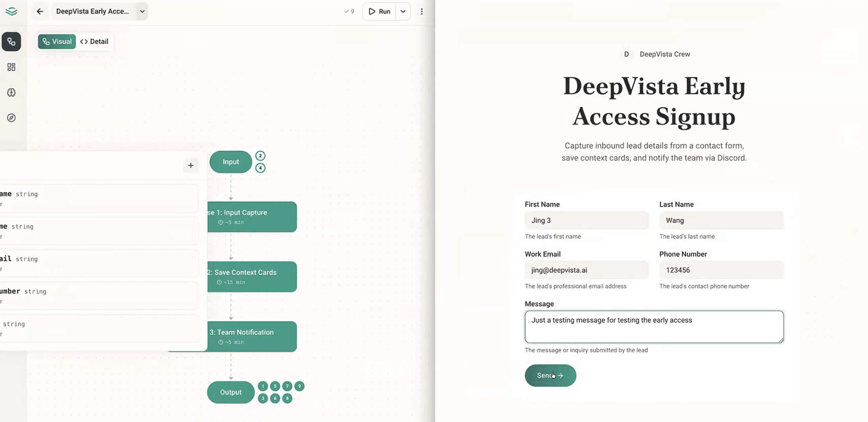Click the checkmark 9 status indicator
This screenshot has height=422, width=868.
coord(349,11)
